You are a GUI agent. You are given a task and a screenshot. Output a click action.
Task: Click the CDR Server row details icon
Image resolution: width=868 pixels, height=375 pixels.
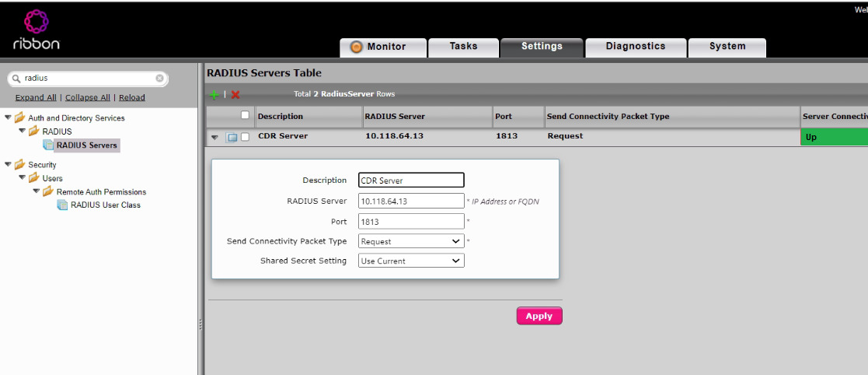232,137
